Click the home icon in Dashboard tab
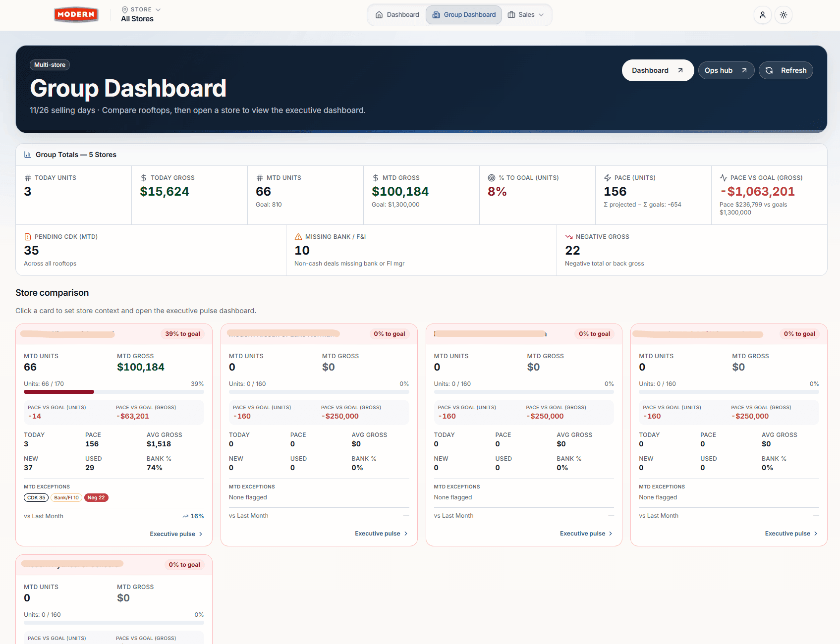 pos(379,15)
